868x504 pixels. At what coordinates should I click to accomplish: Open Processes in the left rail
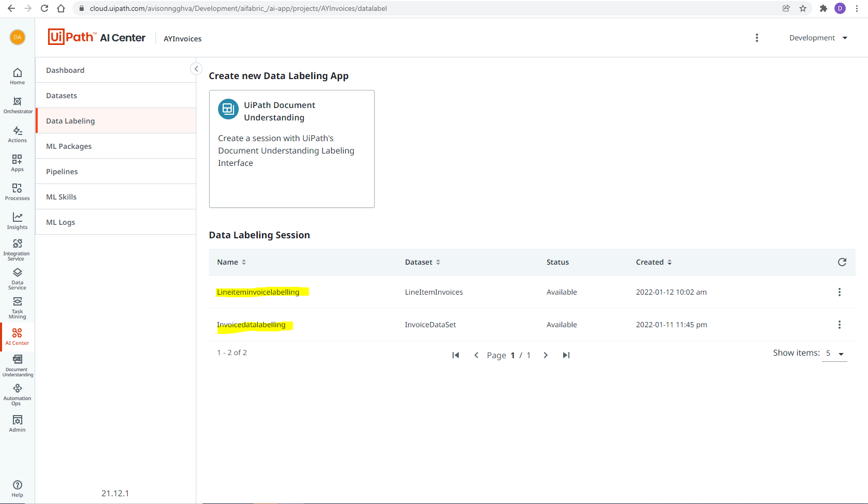pyautogui.click(x=17, y=192)
